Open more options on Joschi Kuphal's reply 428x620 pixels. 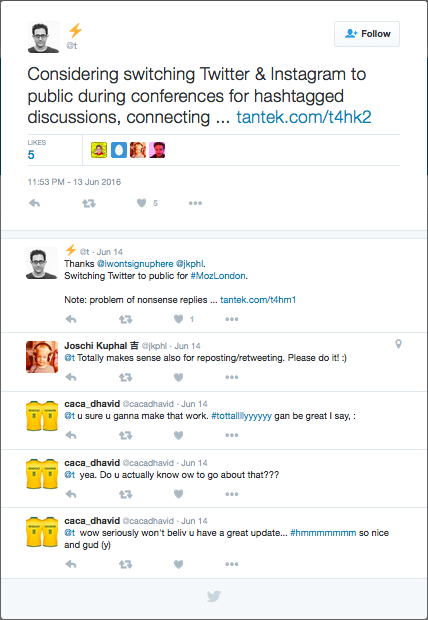point(232,377)
